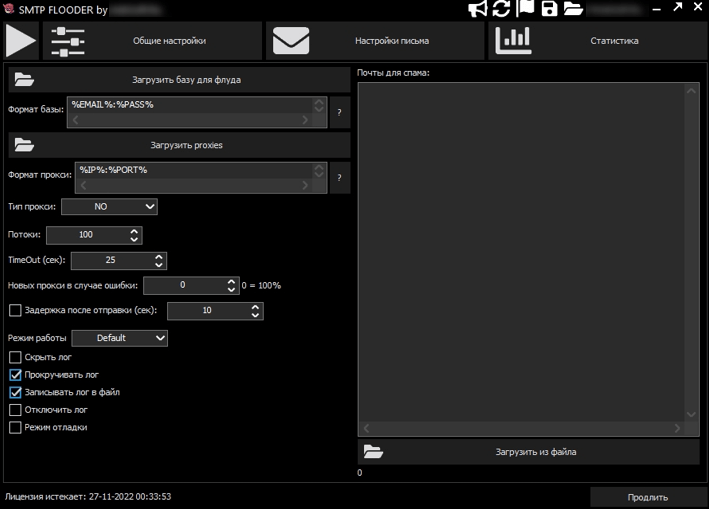The image size is (709, 509).
Task: Click the refresh arrows icon
Action: click(502, 9)
